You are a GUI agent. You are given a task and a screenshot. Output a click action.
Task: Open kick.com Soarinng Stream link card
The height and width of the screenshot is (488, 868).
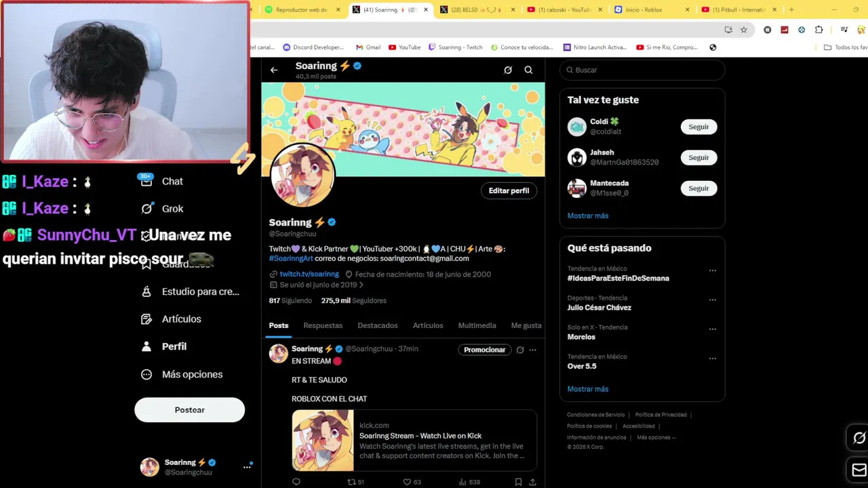point(414,441)
